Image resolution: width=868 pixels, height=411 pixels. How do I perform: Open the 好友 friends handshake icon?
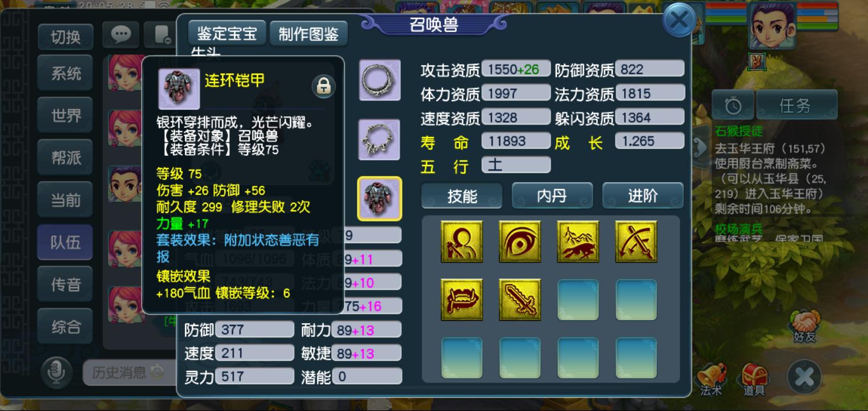click(x=804, y=325)
